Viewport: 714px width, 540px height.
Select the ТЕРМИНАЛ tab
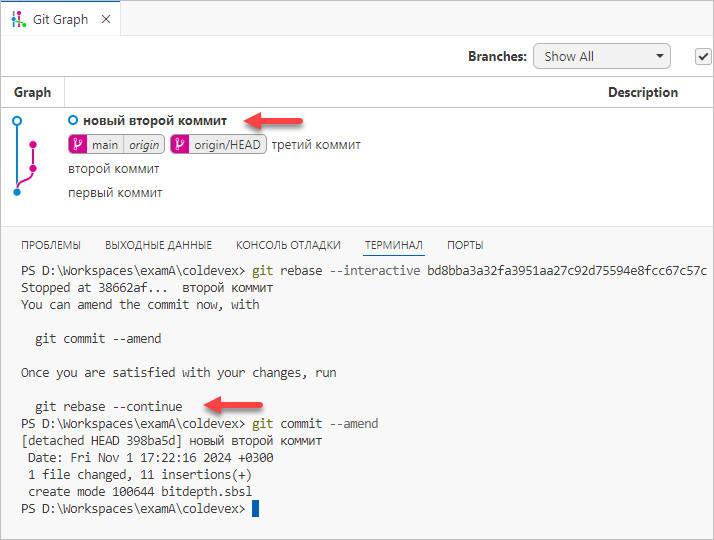click(394, 245)
